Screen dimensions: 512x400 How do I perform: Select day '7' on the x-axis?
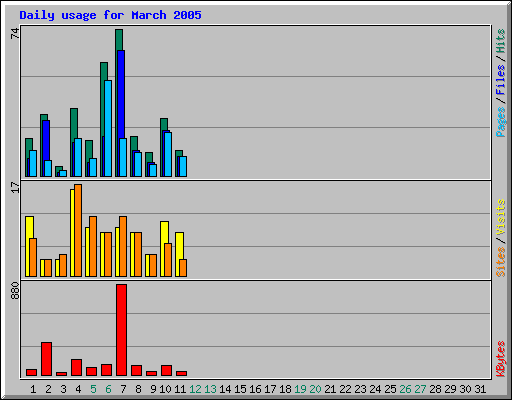pos(123,389)
